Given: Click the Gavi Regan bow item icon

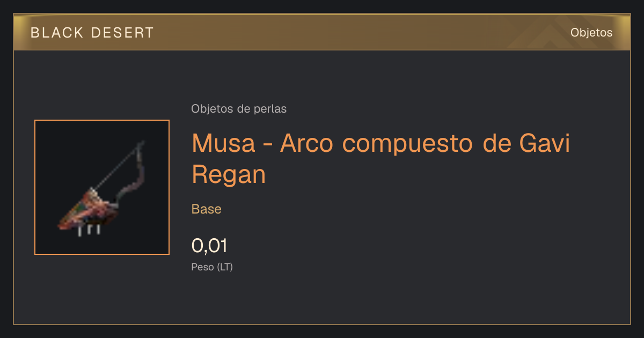Looking at the screenshot, I should tap(102, 187).
